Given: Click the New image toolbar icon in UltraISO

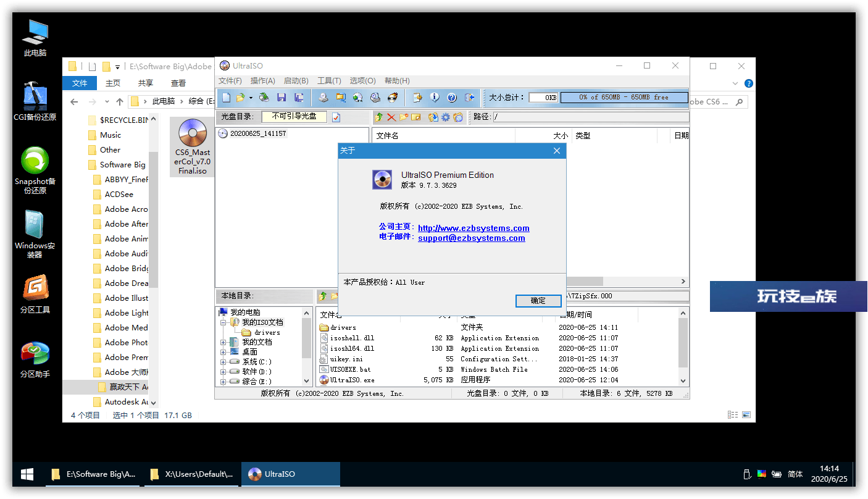Looking at the screenshot, I should pyautogui.click(x=227, y=97).
